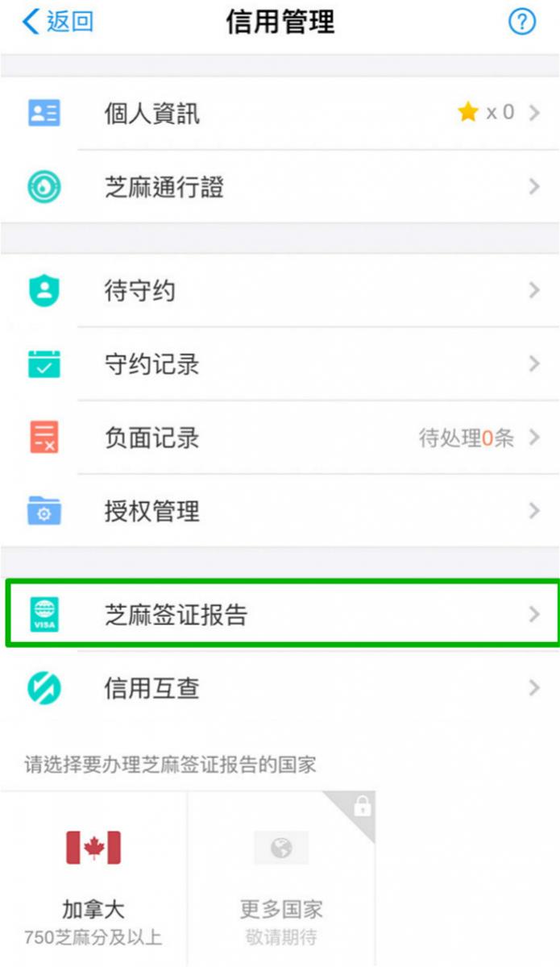Open the 授权管理 folder gear icon
The image size is (560, 967).
pyautogui.click(x=44, y=511)
